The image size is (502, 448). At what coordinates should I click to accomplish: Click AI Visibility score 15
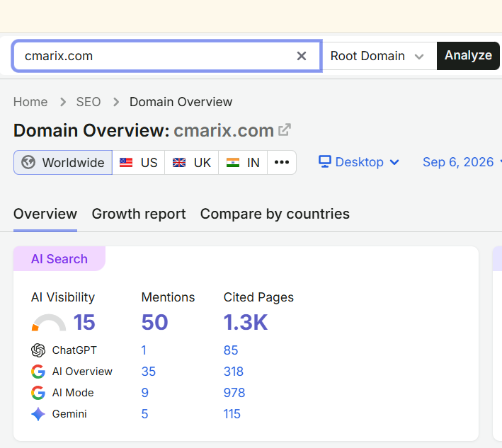pyautogui.click(x=84, y=322)
